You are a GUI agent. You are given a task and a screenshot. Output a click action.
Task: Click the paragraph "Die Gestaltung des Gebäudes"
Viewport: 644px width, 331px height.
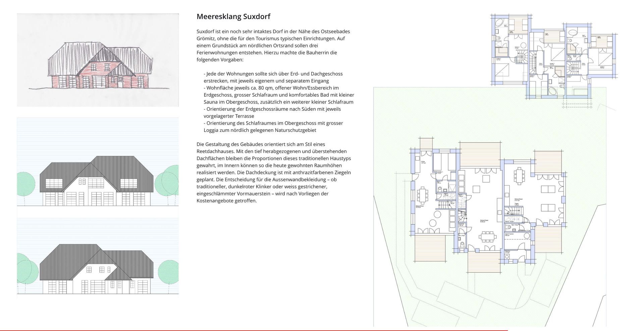click(x=273, y=172)
